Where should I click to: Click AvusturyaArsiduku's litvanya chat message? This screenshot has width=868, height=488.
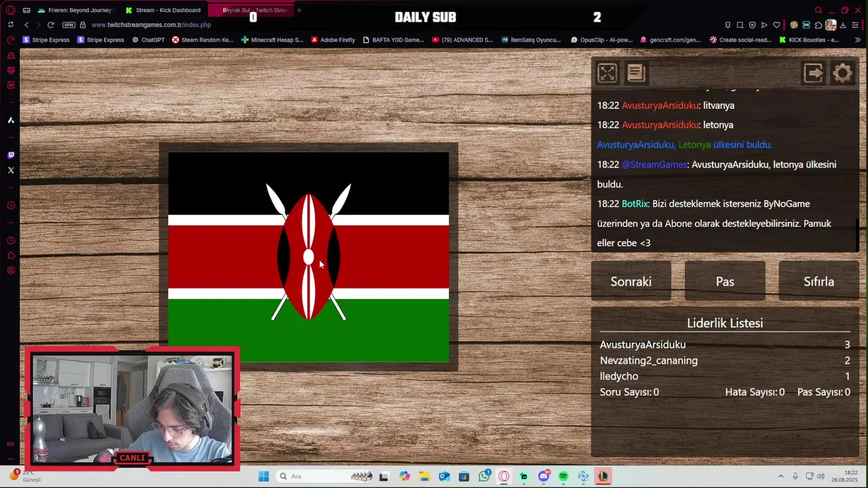[x=666, y=106]
